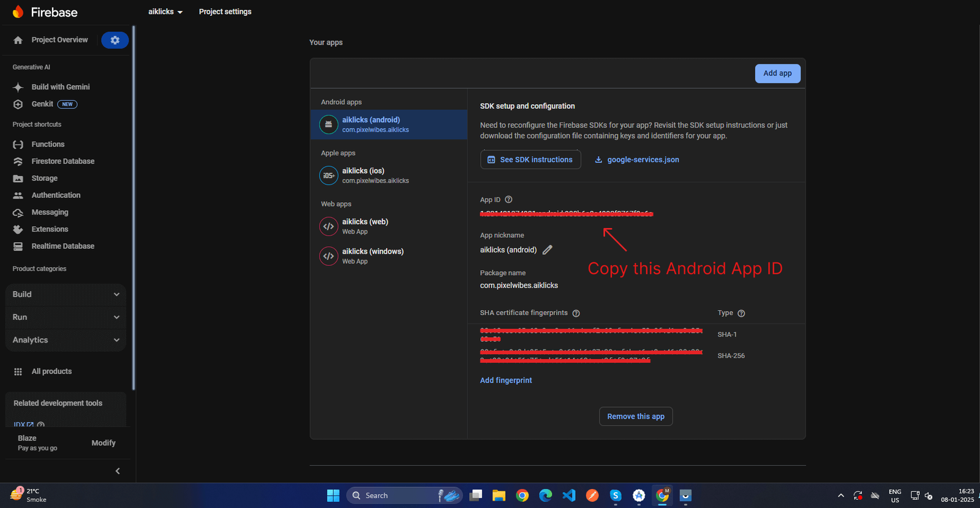Open the aiklicks project dropdown
Viewport: 980px width, 508px height.
pos(165,12)
